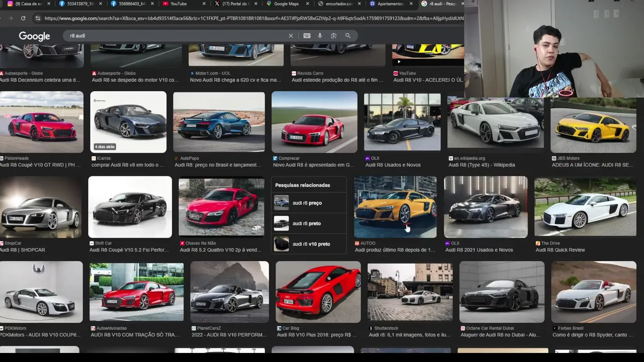Open red R8 image from Chaves Na Mão
This screenshot has width=644, height=362.
[x=221, y=207]
